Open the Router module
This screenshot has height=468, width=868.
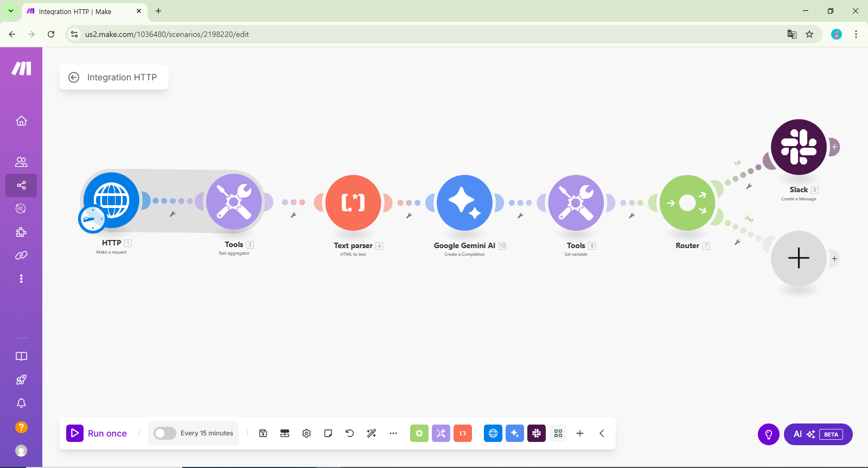687,203
